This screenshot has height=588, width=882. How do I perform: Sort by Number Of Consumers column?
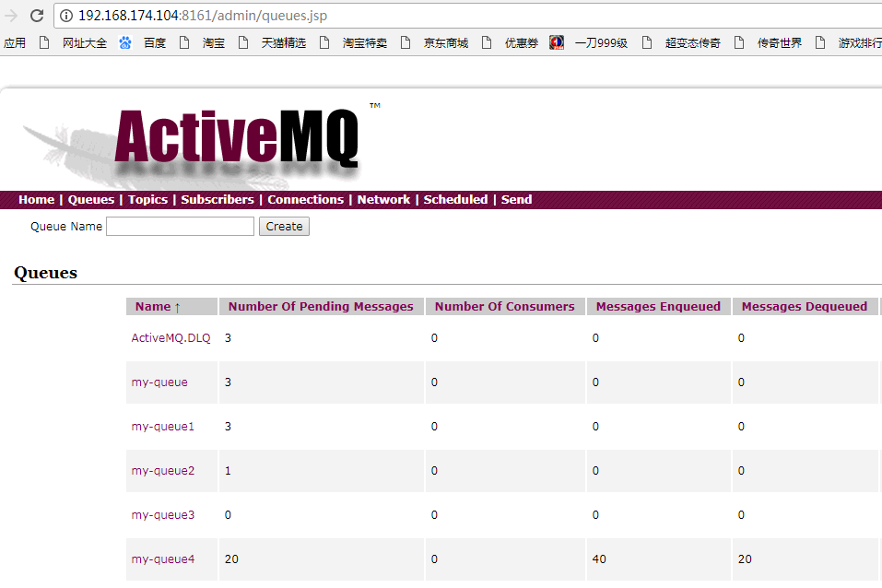point(504,307)
